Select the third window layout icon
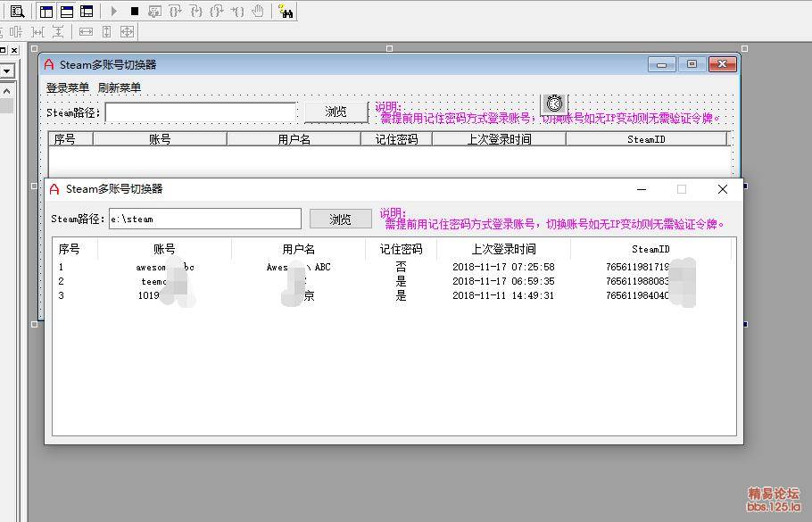Screen dimensions: 812x522 (87, 11)
